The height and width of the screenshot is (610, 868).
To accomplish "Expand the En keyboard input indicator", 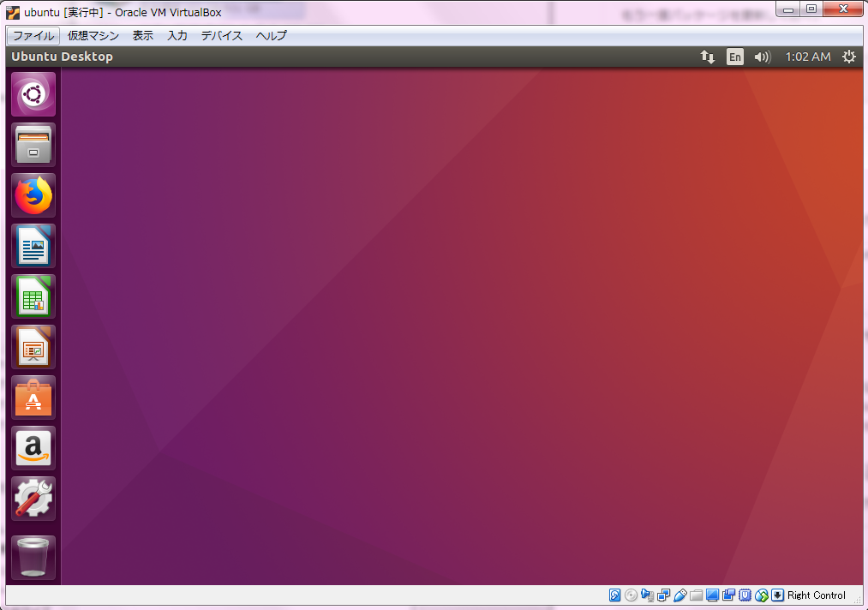I will (735, 57).
